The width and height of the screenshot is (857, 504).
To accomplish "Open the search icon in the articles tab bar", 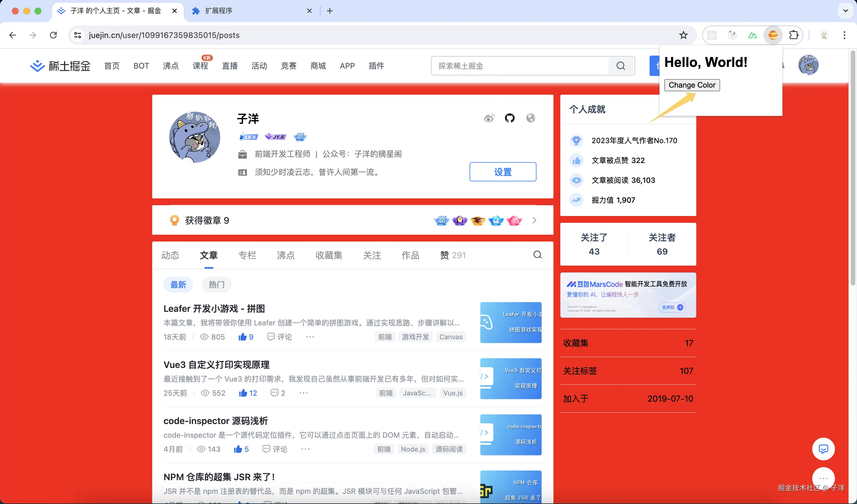I will click(537, 255).
